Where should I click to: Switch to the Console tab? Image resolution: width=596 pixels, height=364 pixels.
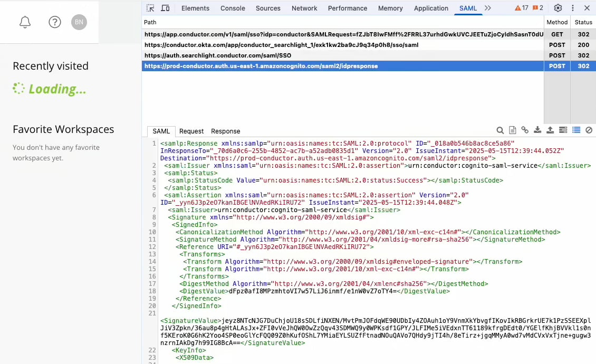233,8
